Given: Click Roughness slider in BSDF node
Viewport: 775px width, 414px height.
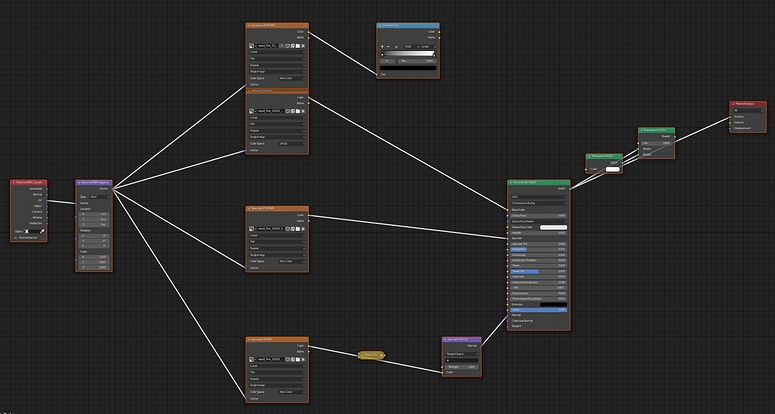Looking at the screenshot, I should (539, 249).
